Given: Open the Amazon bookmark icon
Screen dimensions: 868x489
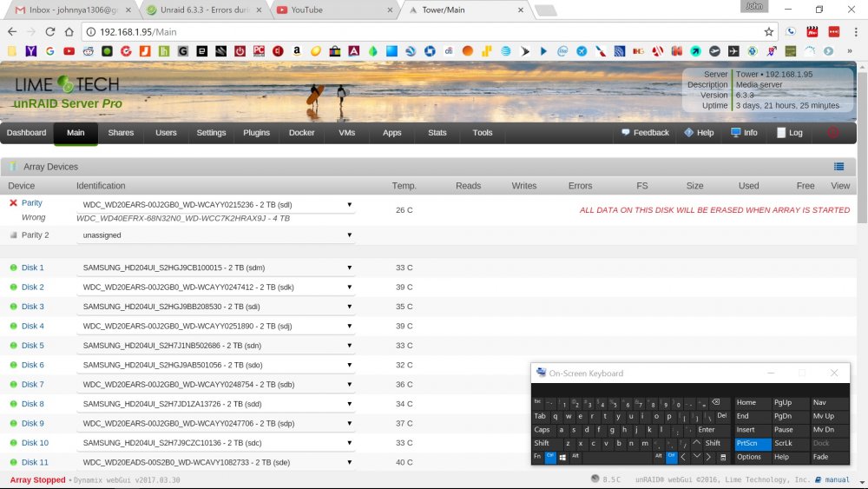Looking at the screenshot, I should (297, 51).
